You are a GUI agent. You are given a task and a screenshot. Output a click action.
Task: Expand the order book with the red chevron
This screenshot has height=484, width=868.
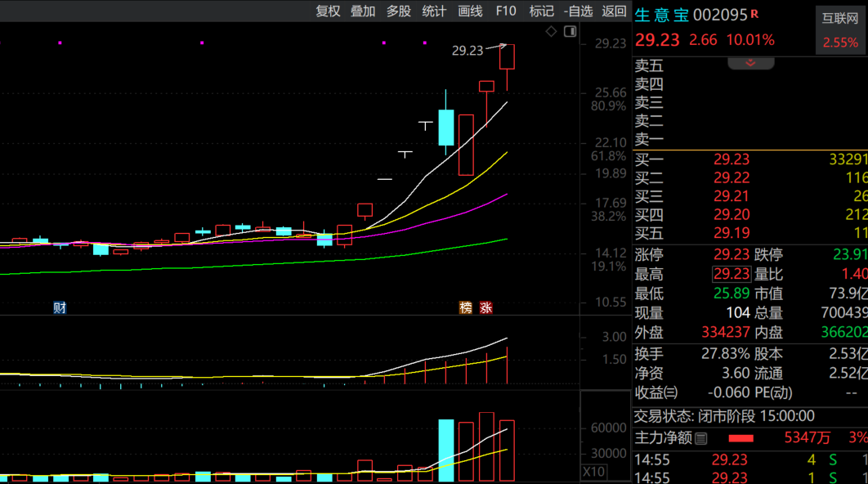pyautogui.click(x=750, y=63)
